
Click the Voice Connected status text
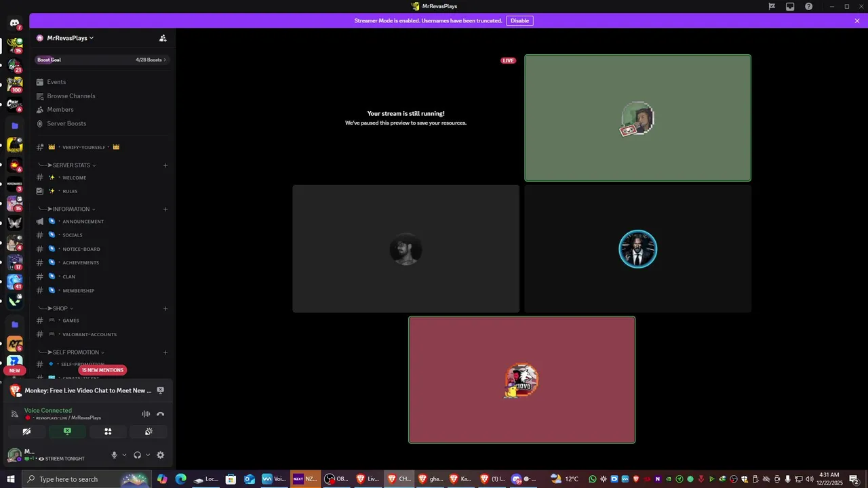tap(48, 410)
